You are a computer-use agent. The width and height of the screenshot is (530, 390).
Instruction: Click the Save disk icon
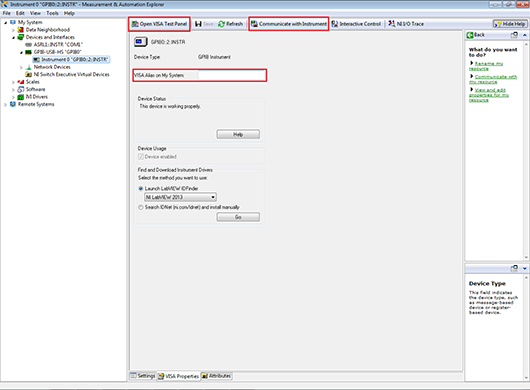click(x=198, y=24)
